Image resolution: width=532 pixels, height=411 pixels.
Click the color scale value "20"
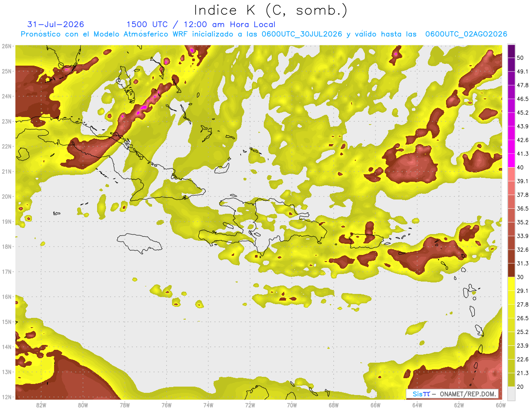point(520,387)
